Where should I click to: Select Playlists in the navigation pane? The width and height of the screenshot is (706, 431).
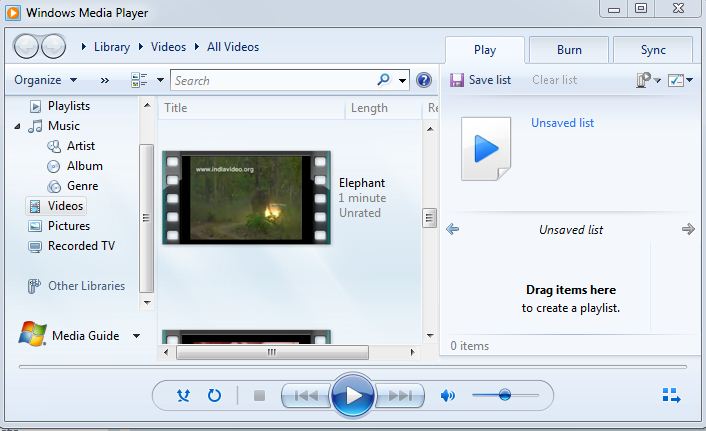[x=68, y=106]
